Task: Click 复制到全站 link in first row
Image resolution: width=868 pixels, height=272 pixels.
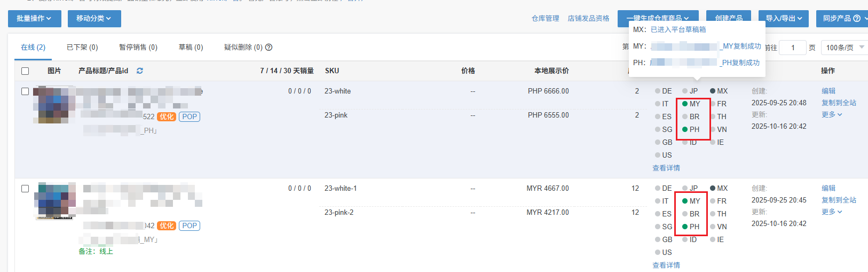Action: [x=839, y=103]
